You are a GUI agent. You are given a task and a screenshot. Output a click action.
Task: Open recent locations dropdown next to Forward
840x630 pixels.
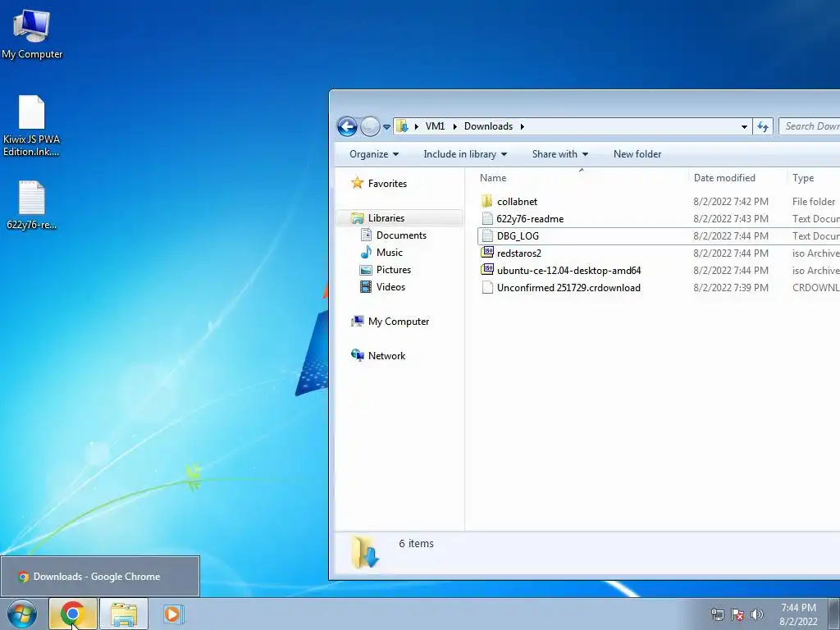coord(387,127)
